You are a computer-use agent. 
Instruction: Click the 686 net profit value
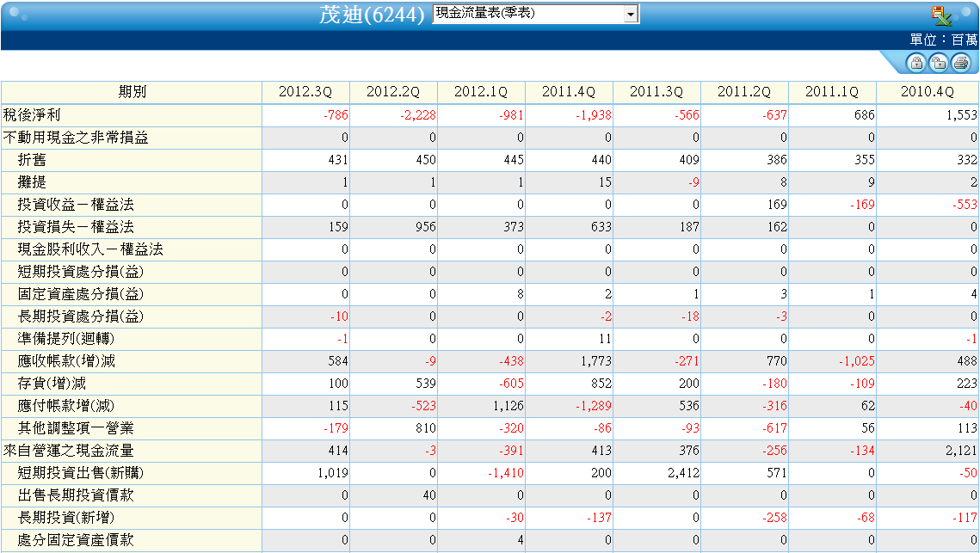[865, 115]
